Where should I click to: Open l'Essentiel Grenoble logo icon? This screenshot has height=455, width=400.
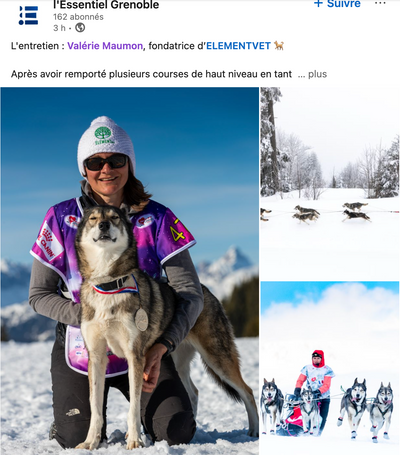pos(28,15)
